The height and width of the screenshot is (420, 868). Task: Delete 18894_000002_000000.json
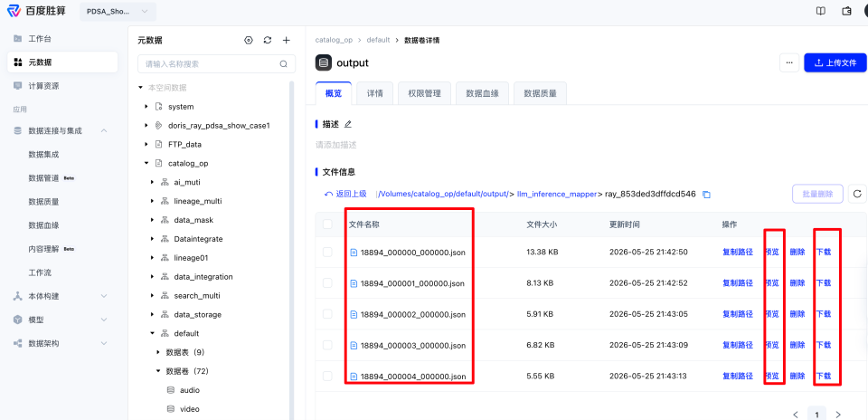coord(797,313)
